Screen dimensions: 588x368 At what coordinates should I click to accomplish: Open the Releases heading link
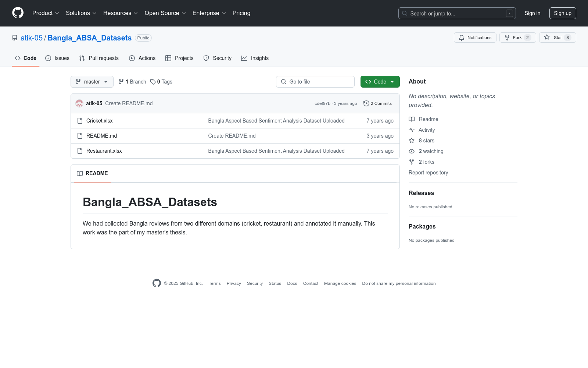click(421, 193)
